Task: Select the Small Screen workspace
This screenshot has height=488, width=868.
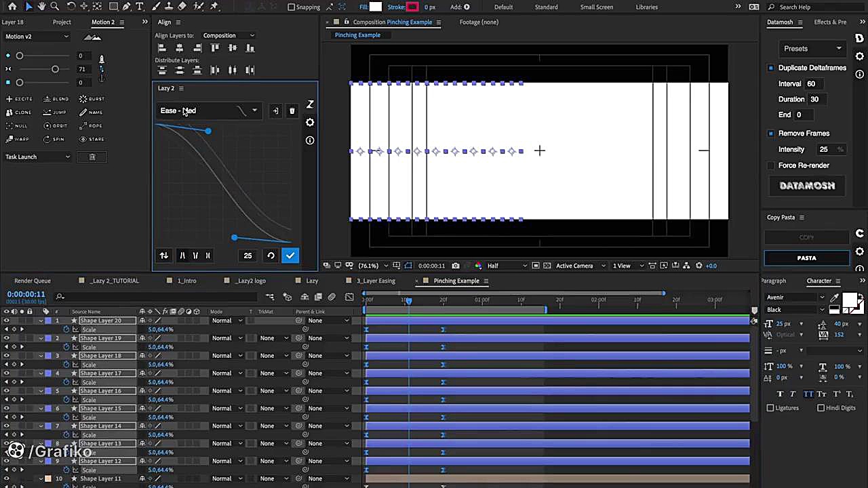Action: (x=597, y=7)
